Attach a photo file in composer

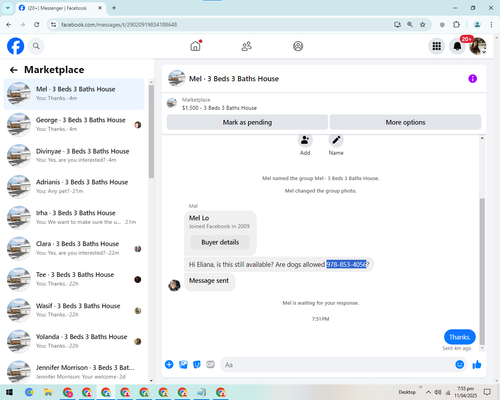[183, 364]
